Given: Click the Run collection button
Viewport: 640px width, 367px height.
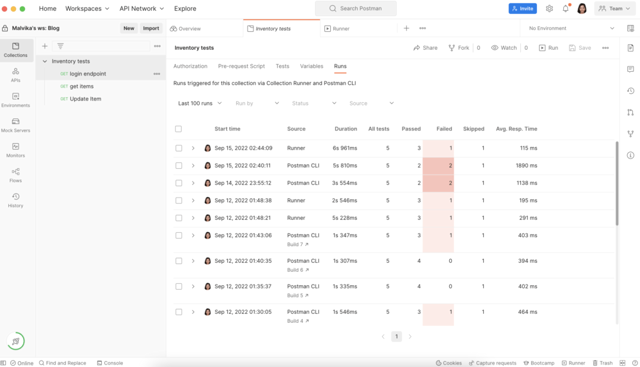Looking at the screenshot, I should pyautogui.click(x=548, y=48).
